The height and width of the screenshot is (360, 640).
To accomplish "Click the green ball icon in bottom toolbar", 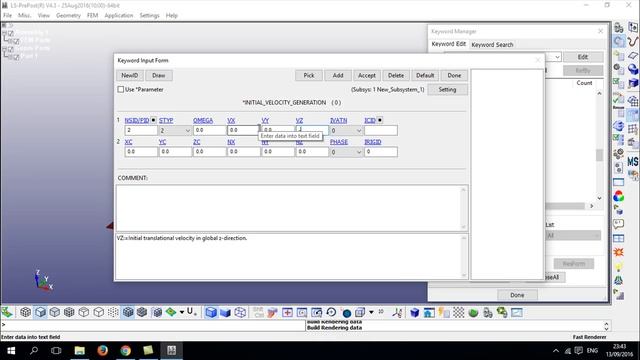I will click(x=473, y=313).
